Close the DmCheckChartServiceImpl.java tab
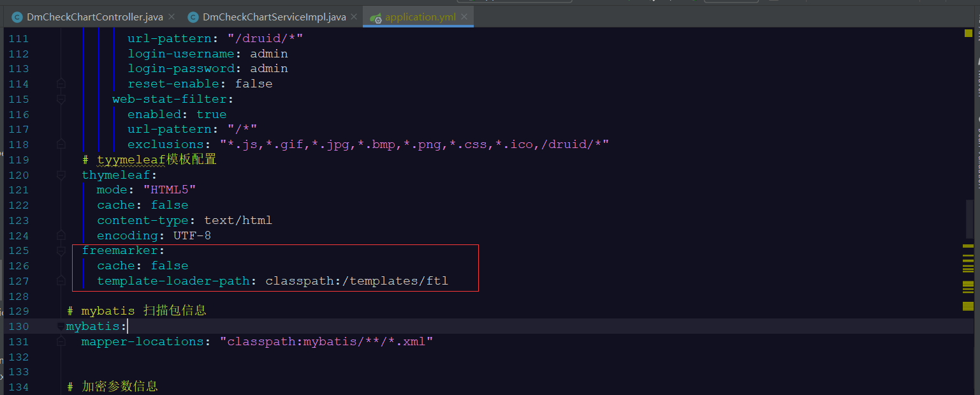 pos(354,17)
